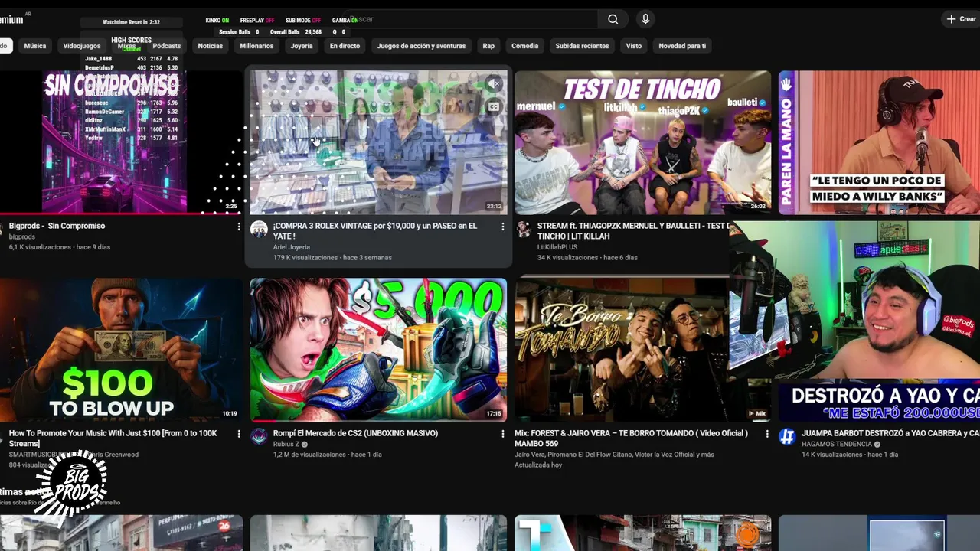Select the Pódcasts filter chip
Viewport: 980px width, 551px height.
(166, 46)
